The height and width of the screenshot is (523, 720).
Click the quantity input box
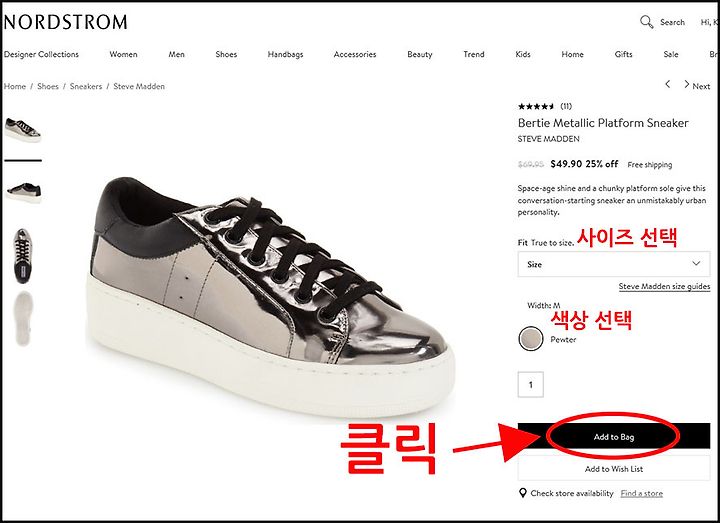530,384
